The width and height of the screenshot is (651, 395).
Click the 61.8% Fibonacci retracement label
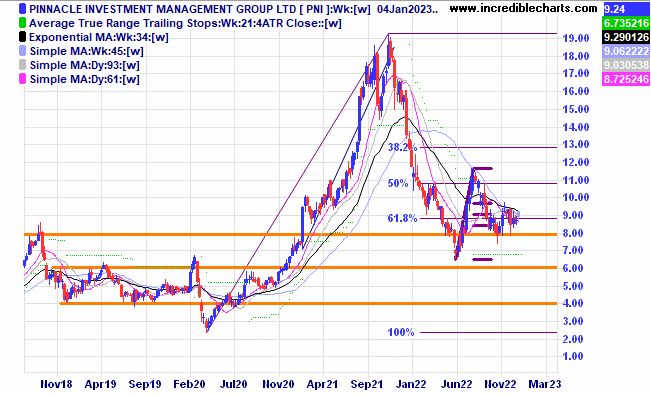click(x=402, y=218)
